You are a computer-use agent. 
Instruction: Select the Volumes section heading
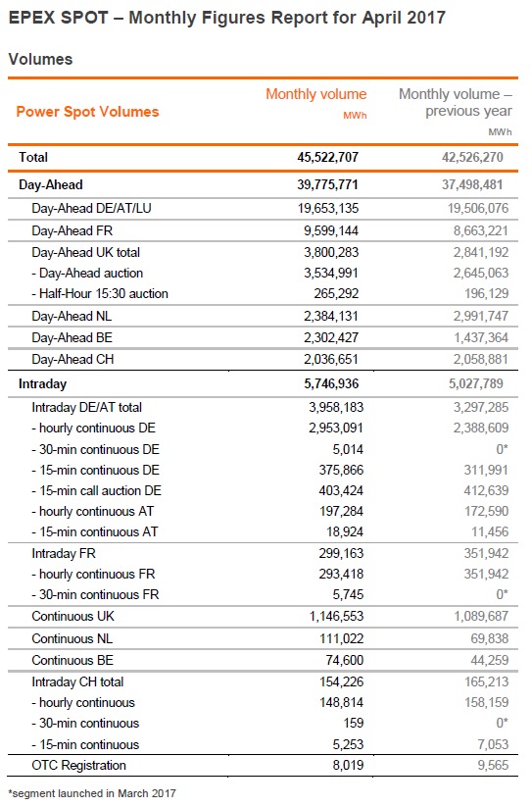point(40,59)
